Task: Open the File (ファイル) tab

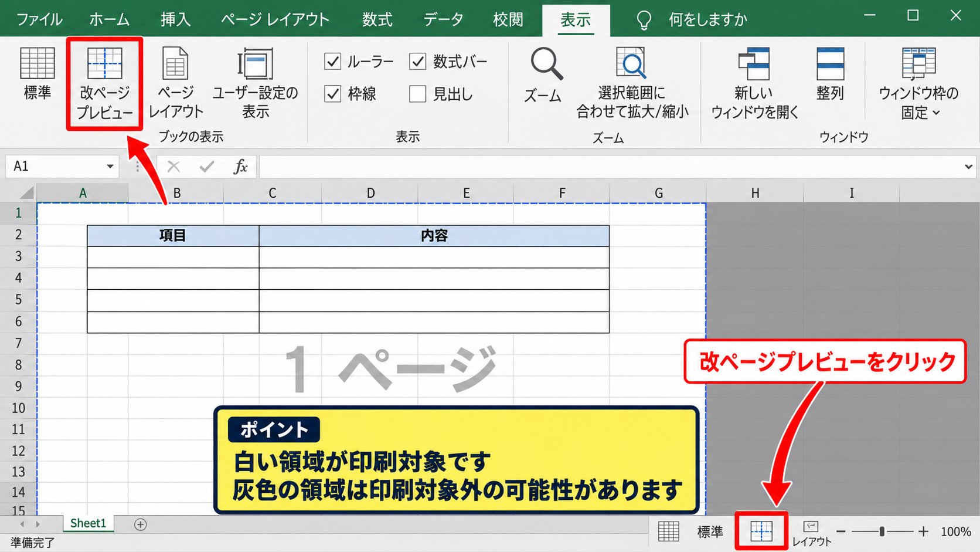Action: pos(39,20)
